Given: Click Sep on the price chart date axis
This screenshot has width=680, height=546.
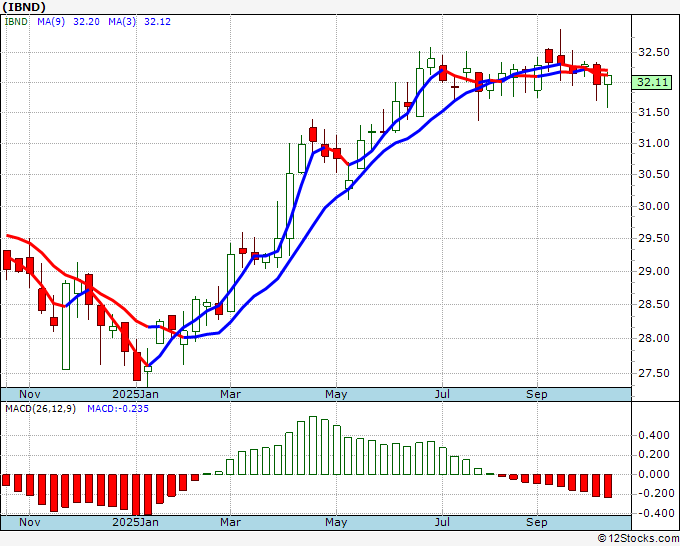Looking at the screenshot, I should tap(536, 394).
